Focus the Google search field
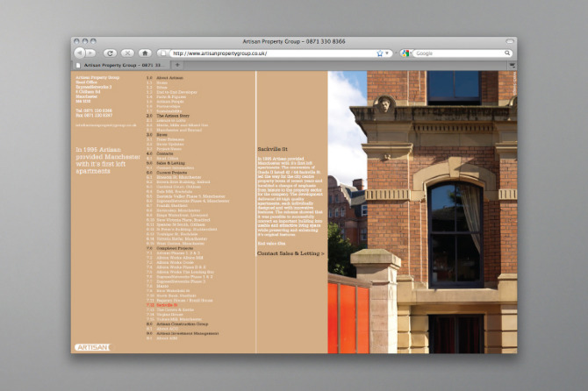 click(459, 53)
